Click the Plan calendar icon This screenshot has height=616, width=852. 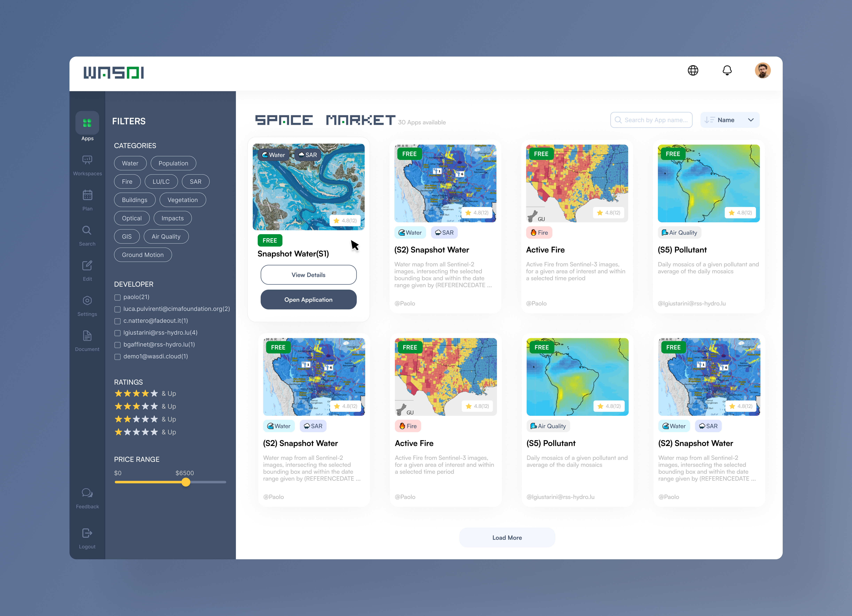pyautogui.click(x=87, y=195)
